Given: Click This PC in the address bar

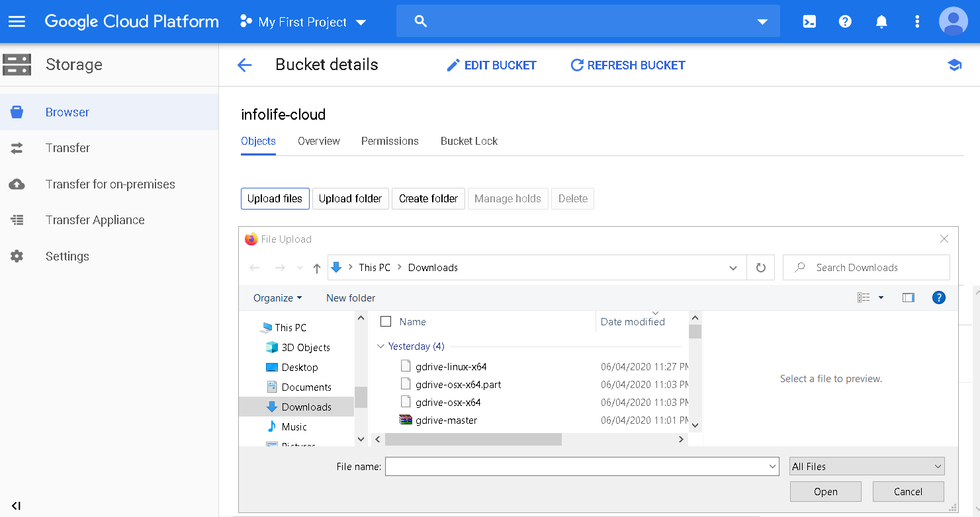Looking at the screenshot, I should 375,268.
